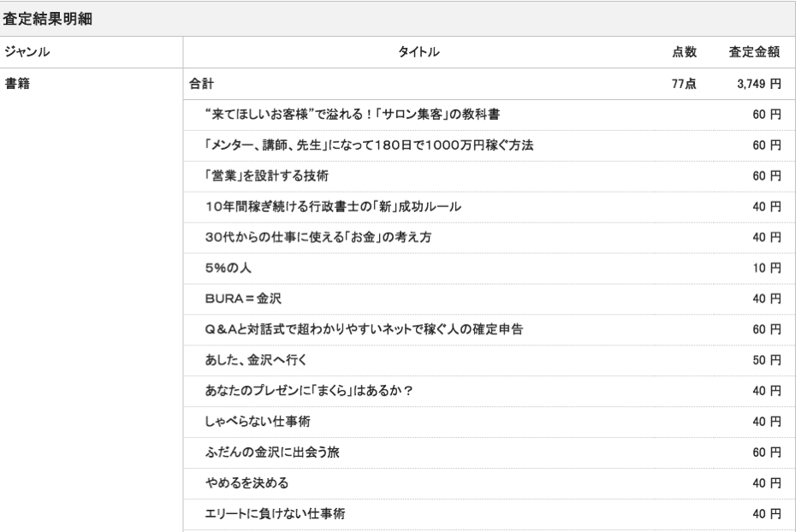Click the 査定結果明細 heading
Image resolution: width=801 pixels, height=532 pixels.
coord(48,19)
